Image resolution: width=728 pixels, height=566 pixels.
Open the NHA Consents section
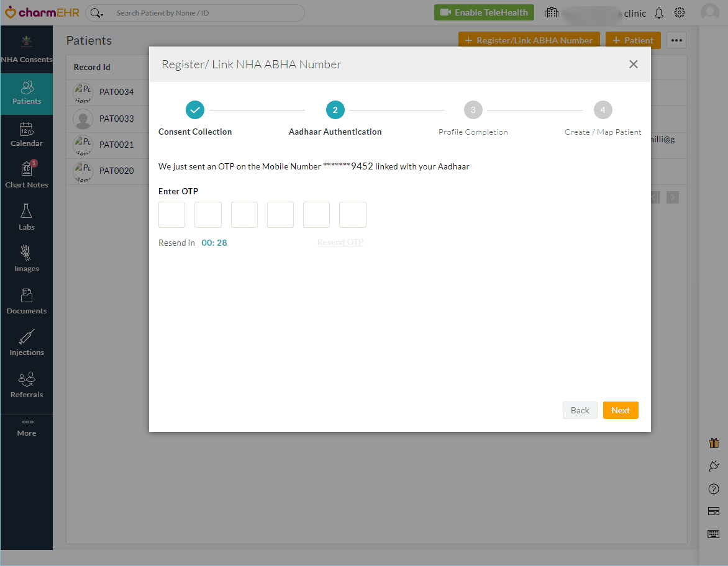(x=27, y=50)
